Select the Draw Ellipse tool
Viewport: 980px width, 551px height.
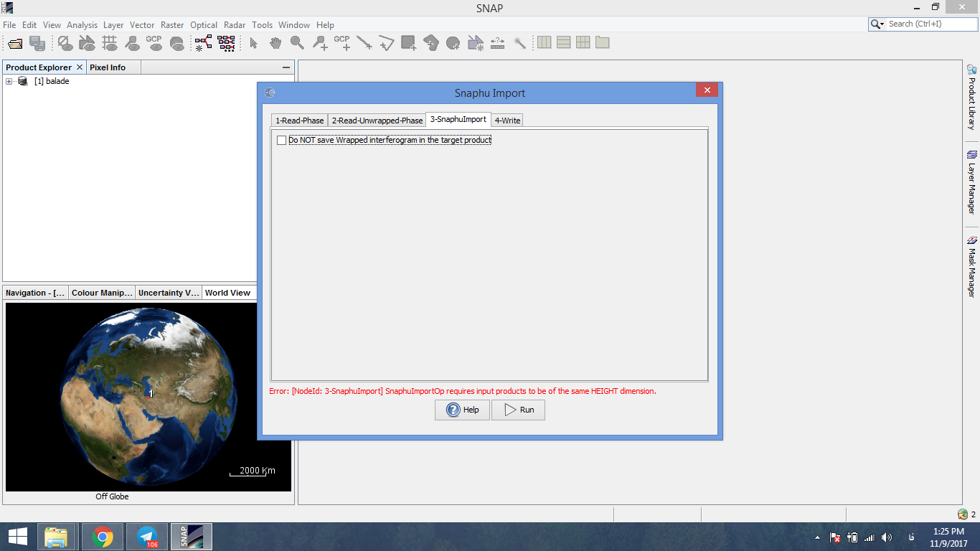[x=453, y=43]
